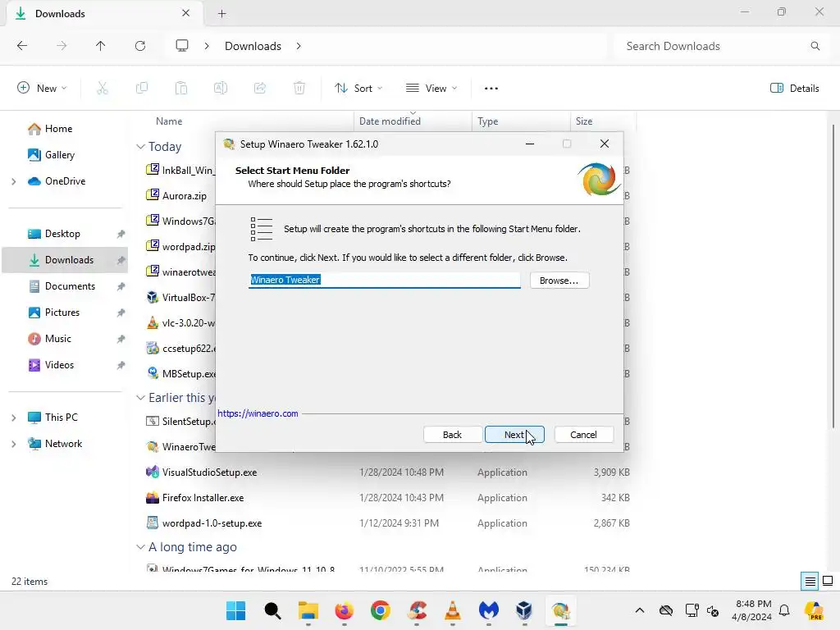840x630 pixels.
Task: Expand the chevron after Downloads breadcrumb
Action: coord(299,46)
